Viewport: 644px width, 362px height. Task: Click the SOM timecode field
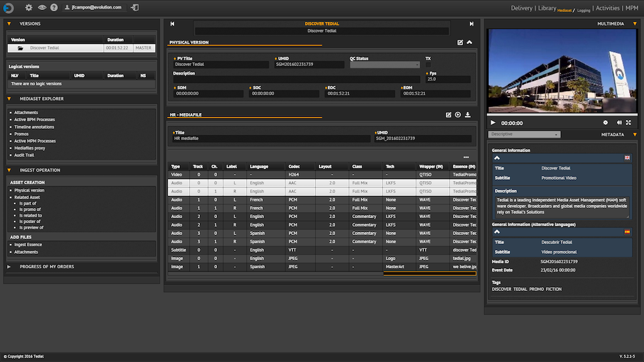click(208, 94)
